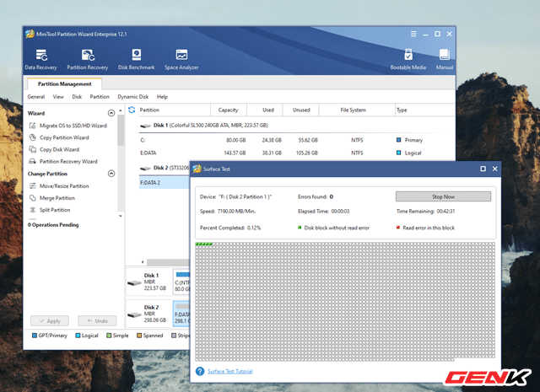Open the General menu
The image size is (540, 392).
36,97
